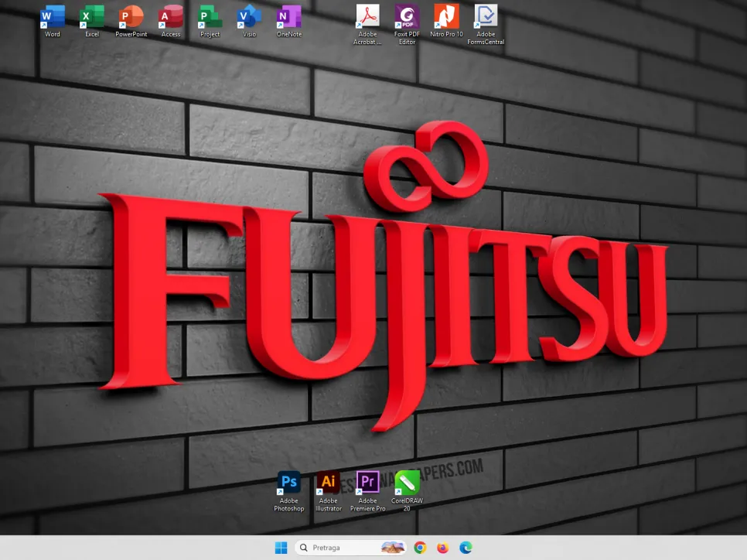
Task: Select the Access desktop icon
Action: pos(171,20)
